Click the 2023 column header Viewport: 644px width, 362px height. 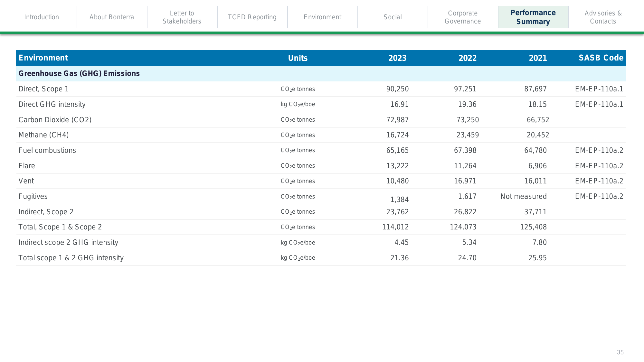(x=397, y=58)
